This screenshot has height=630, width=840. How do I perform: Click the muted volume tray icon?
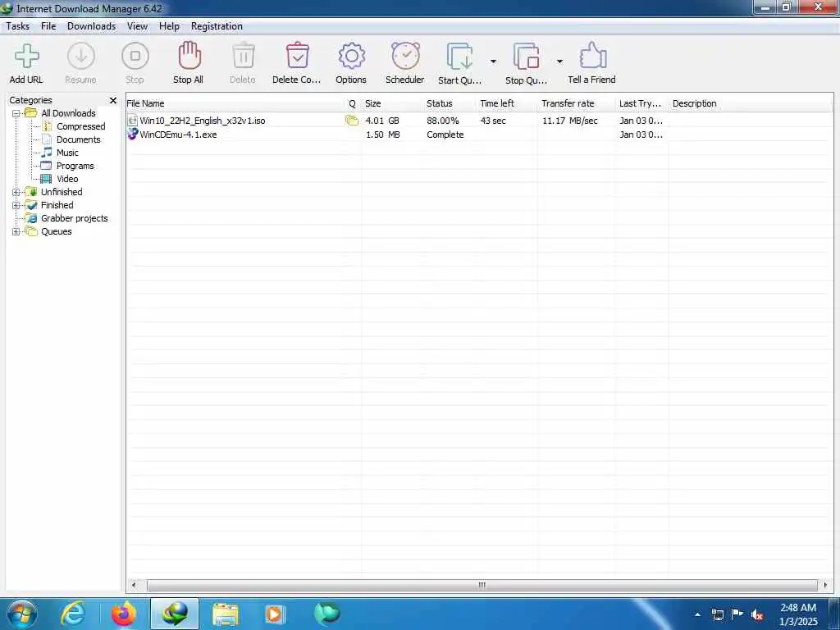tap(757, 615)
